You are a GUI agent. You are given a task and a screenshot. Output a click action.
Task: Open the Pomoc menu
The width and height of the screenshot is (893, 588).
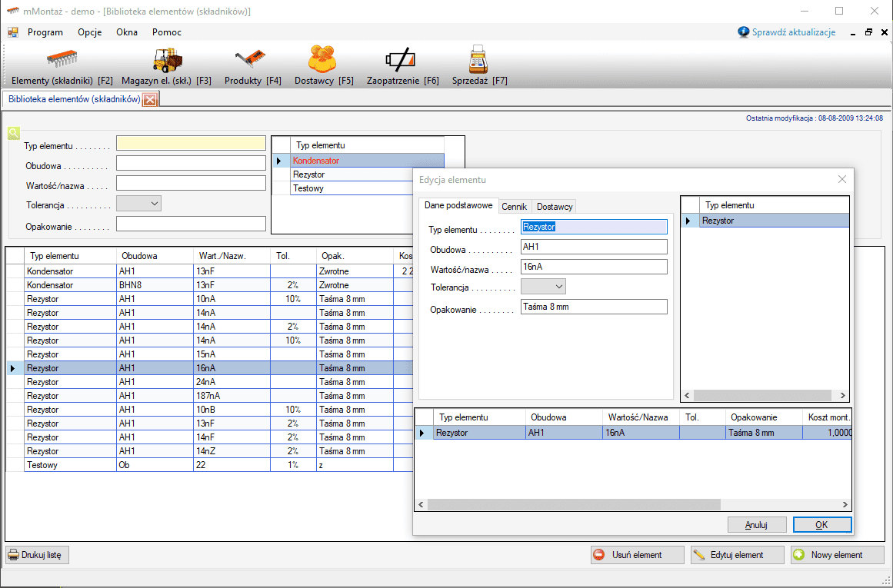167,32
